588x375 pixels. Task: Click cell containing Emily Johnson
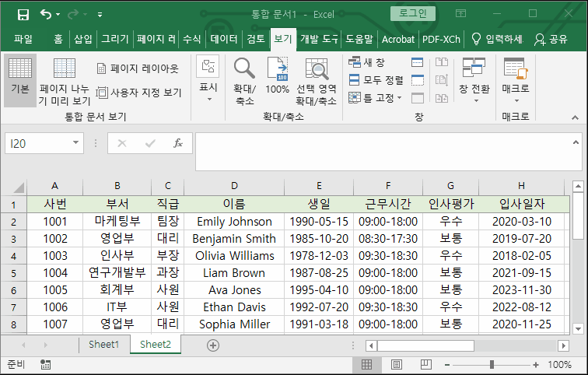(x=234, y=222)
